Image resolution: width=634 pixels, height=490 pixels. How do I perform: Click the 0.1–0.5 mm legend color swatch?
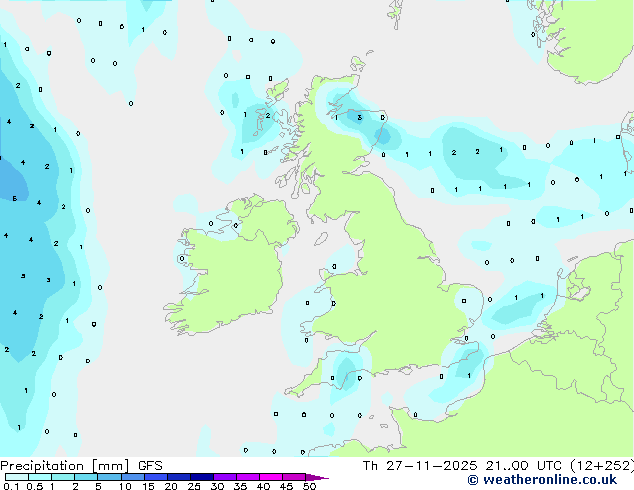click(x=17, y=477)
